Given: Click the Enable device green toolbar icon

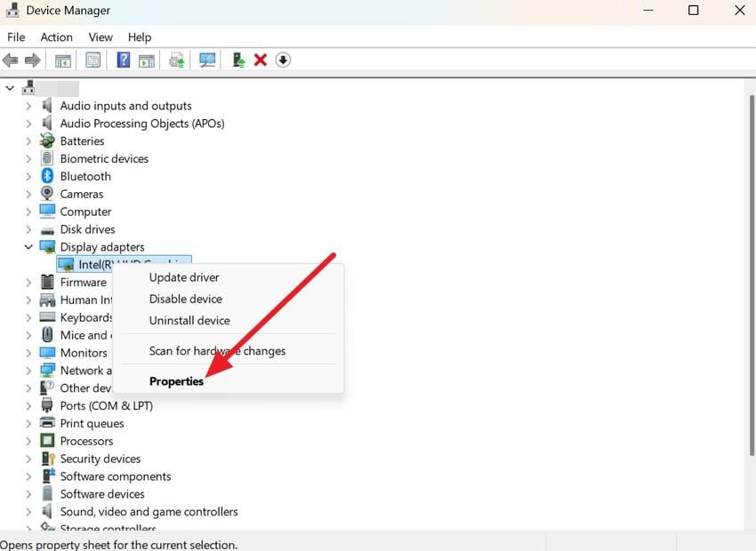Looking at the screenshot, I should point(238,60).
